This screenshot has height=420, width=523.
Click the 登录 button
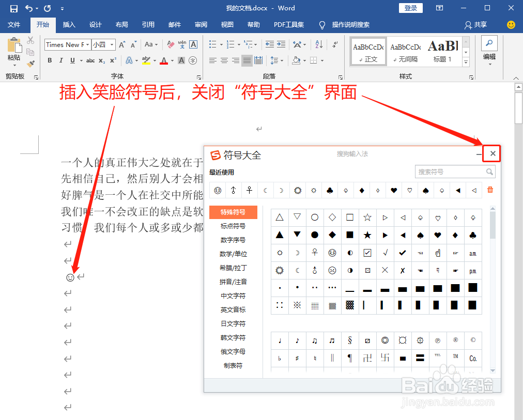coord(410,8)
